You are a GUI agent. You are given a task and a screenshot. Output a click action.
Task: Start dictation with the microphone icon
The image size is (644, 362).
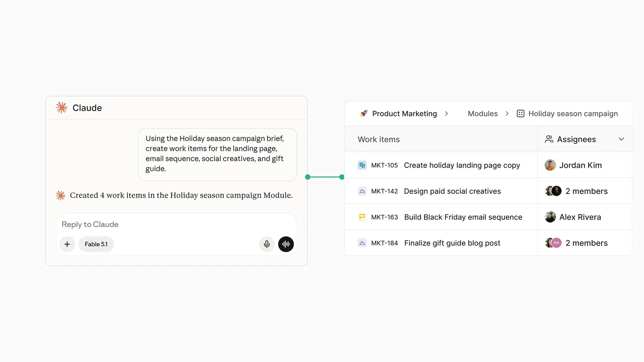tap(267, 244)
